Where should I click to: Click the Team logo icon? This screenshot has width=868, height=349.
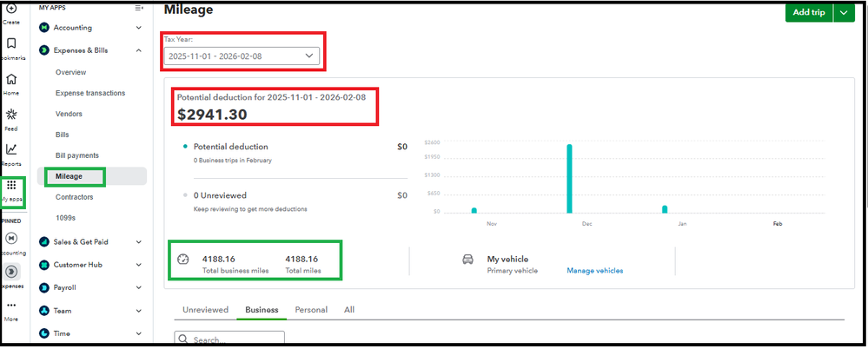(x=43, y=311)
